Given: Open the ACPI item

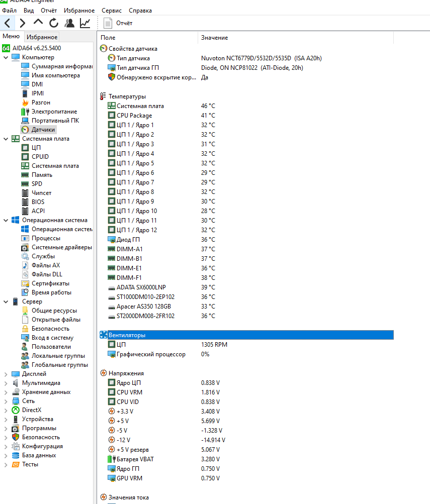Looking at the screenshot, I should coord(33,211).
